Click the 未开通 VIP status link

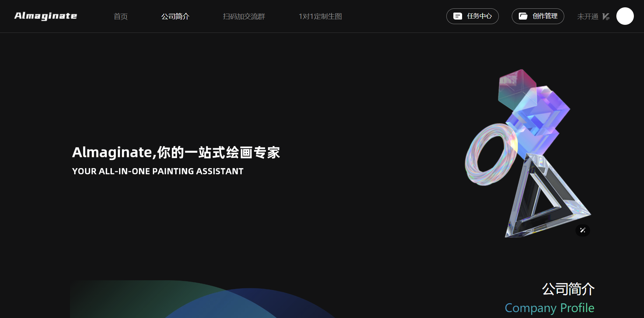588,16
